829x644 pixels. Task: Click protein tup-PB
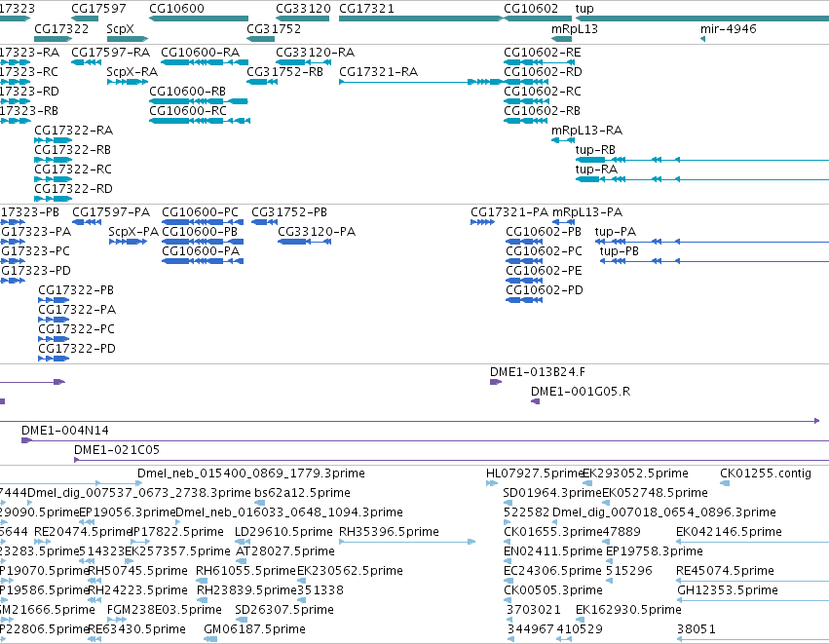pyautogui.click(x=714, y=261)
